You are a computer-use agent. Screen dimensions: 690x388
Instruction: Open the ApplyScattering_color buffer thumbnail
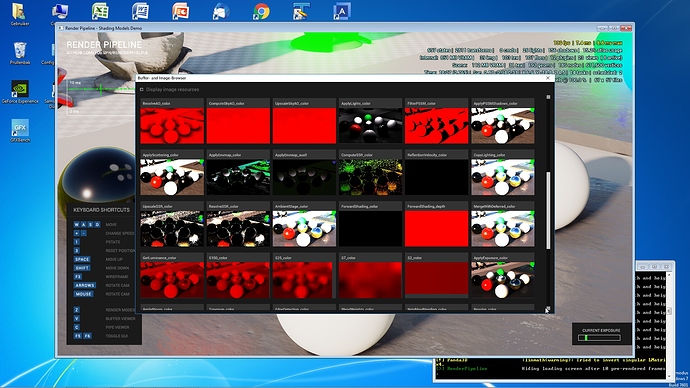[172, 177]
